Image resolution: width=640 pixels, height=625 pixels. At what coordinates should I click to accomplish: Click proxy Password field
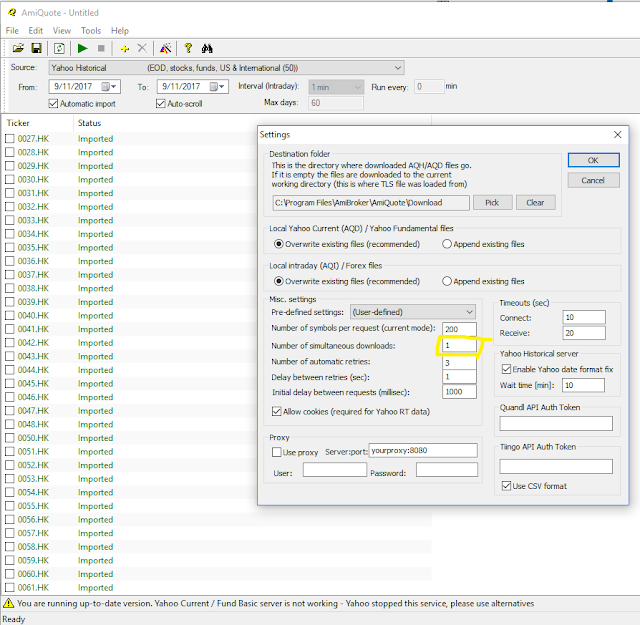[447, 469]
